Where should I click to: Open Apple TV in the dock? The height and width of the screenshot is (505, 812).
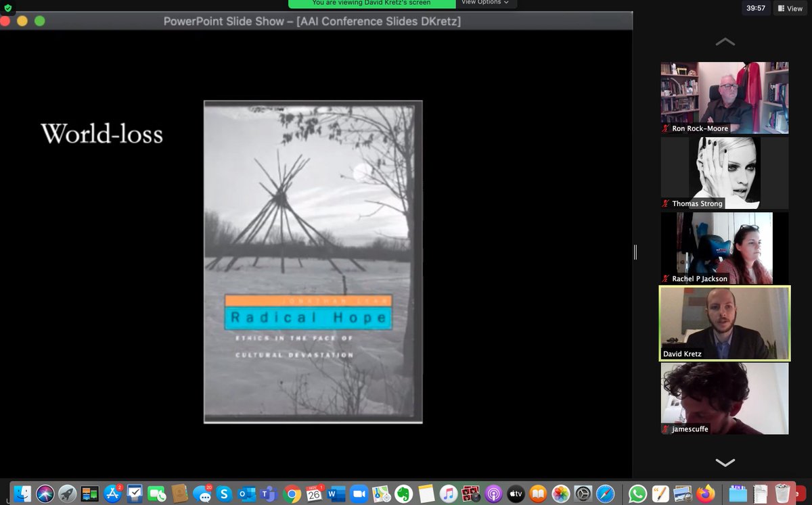(x=516, y=494)
